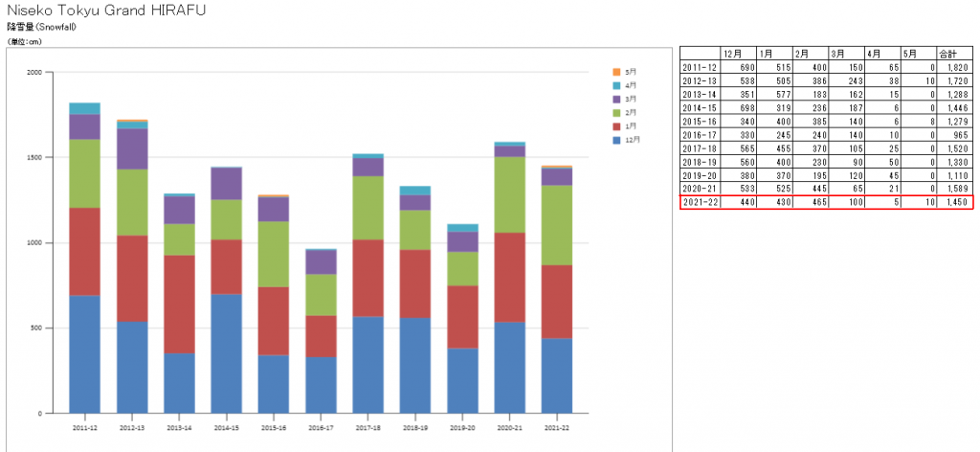Click the highlighted 2021-22 row header in the table
The width and height of the screenshot is (980, 452).
[x=700, y=201]
